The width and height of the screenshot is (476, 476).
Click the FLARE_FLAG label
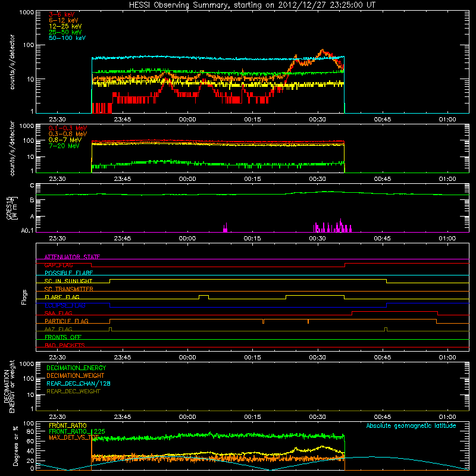[x=62, y=297]
